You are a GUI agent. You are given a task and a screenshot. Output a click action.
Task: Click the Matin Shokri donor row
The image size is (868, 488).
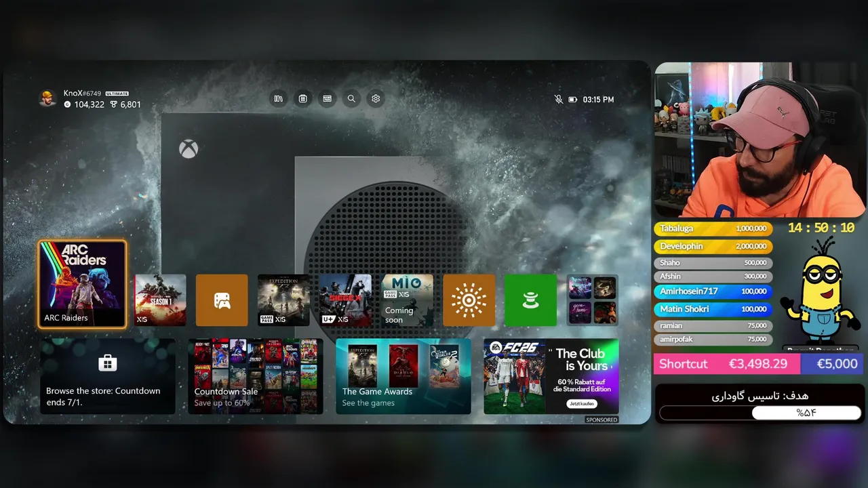[x=713, y=309]
